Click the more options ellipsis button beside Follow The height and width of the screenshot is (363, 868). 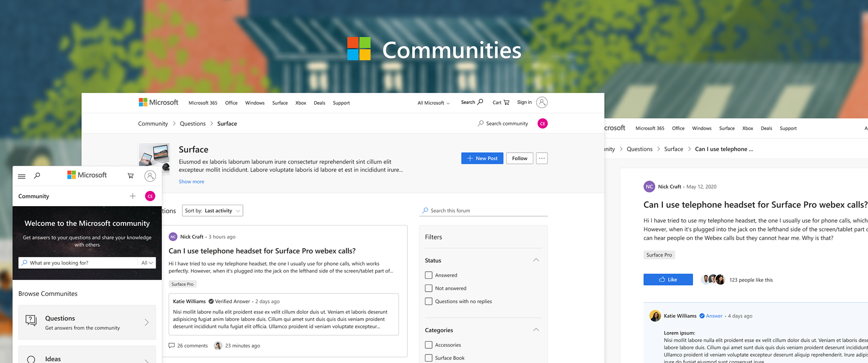pyautogui.click(x=542, y=158)
